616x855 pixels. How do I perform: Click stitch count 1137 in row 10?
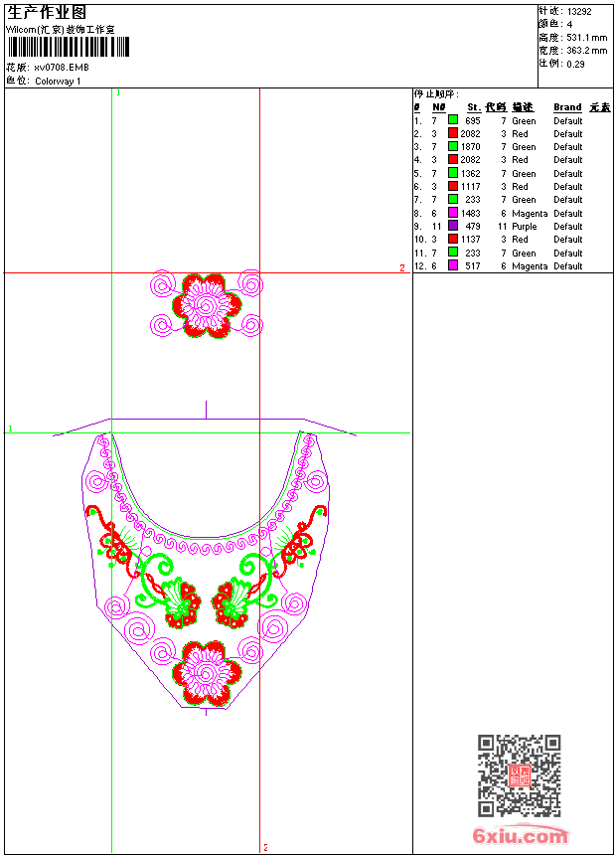471,240
